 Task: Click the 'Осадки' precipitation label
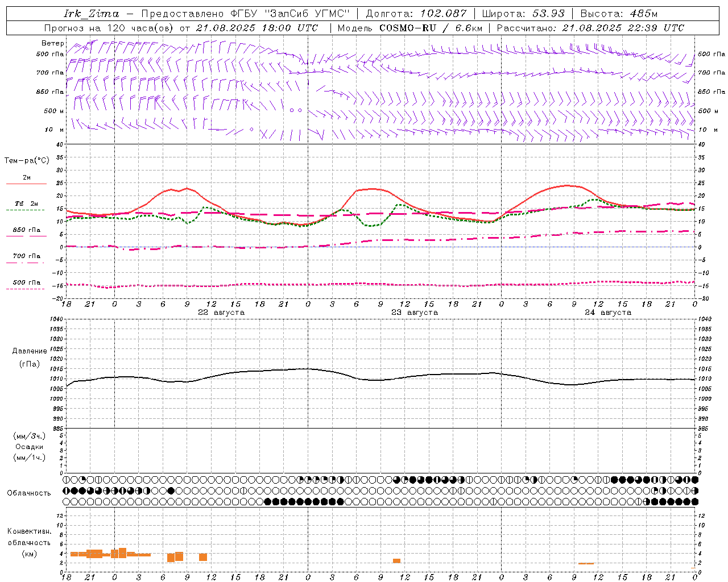30,447
